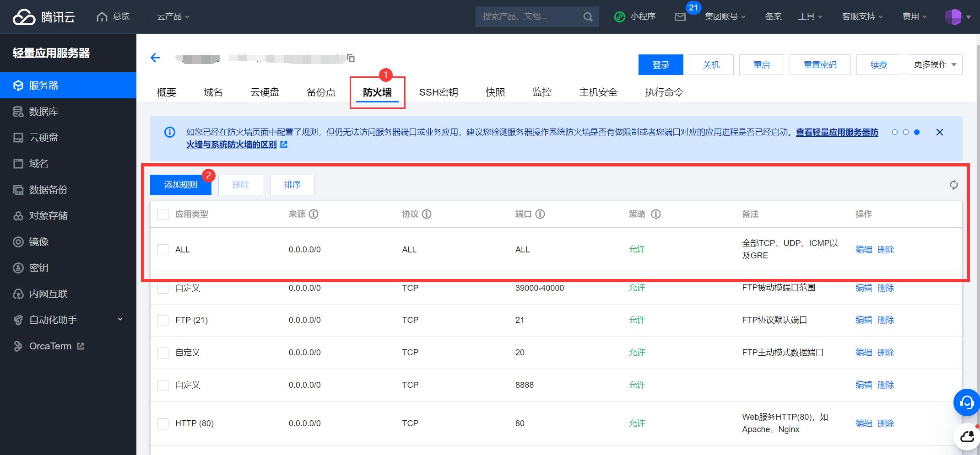Switch to the SSH密钥 tab
Image resolution: width=980 pixels, height=455 pixels.
(438, 92)
